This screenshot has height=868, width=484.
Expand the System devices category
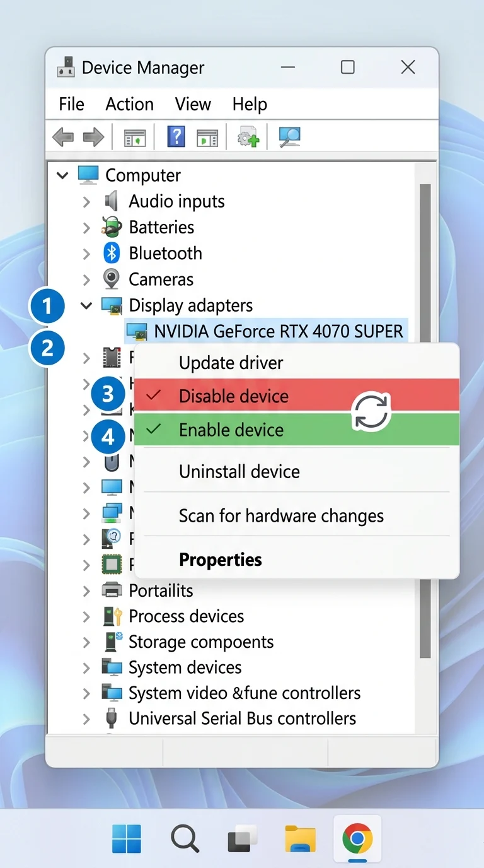click(x=86, y=668)
